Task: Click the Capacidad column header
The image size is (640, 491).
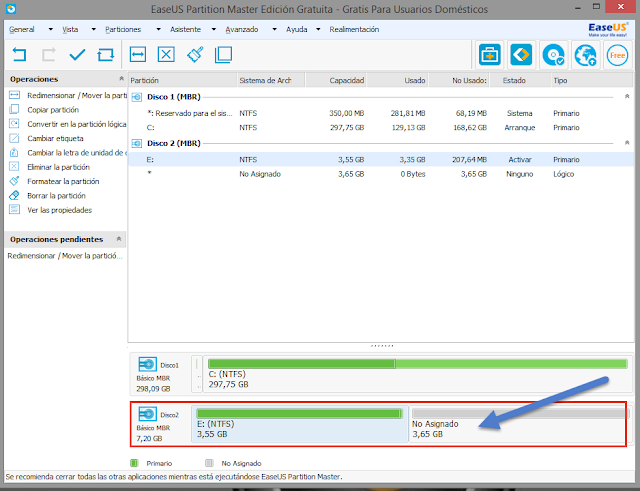Action: point(336,80)
